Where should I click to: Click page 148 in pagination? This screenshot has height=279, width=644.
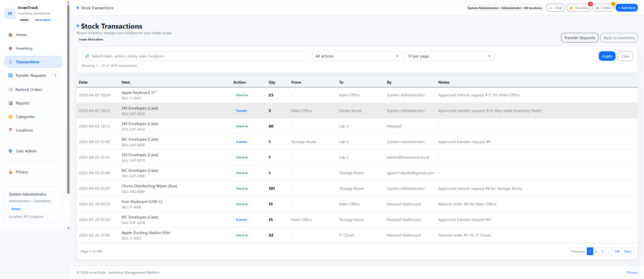pos(617,251)
